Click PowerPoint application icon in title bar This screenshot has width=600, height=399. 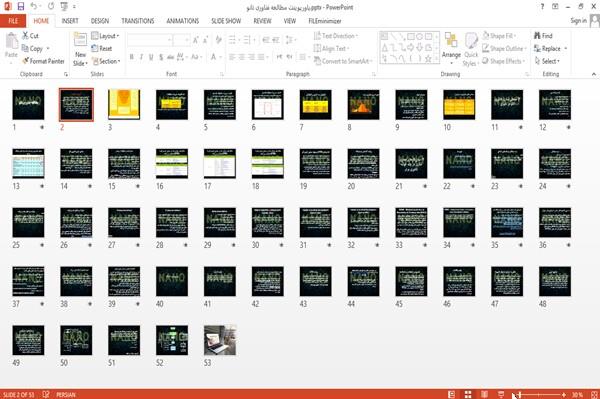pos(8,7)
